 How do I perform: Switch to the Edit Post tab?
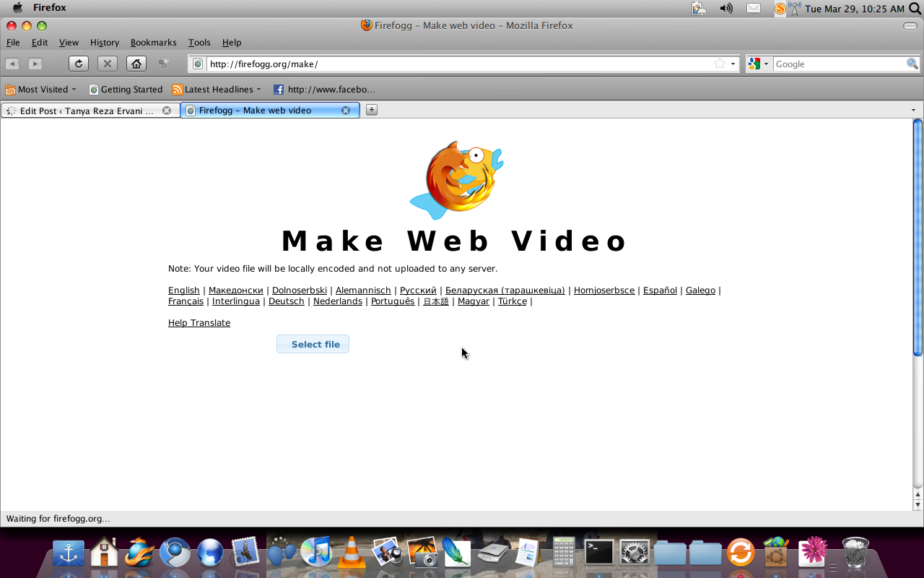click(x=90, y=111)
